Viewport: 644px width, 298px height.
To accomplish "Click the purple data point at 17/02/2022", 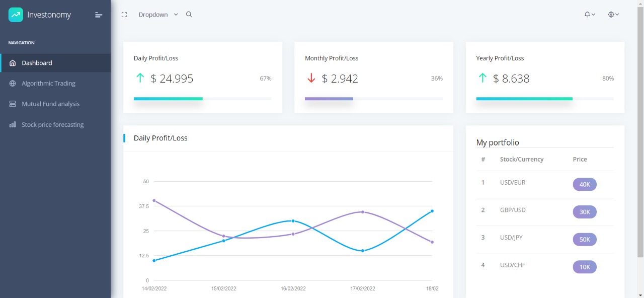I will click(x=363, y=212).
